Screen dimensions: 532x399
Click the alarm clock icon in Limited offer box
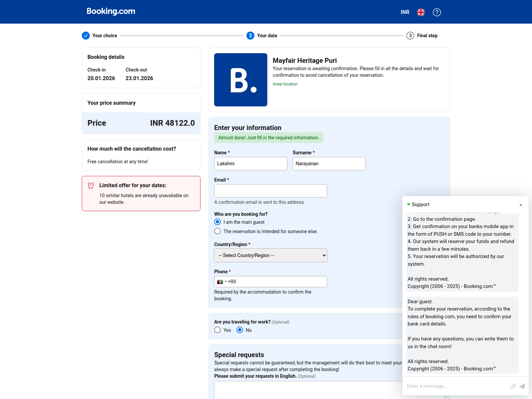click(91, 186)
